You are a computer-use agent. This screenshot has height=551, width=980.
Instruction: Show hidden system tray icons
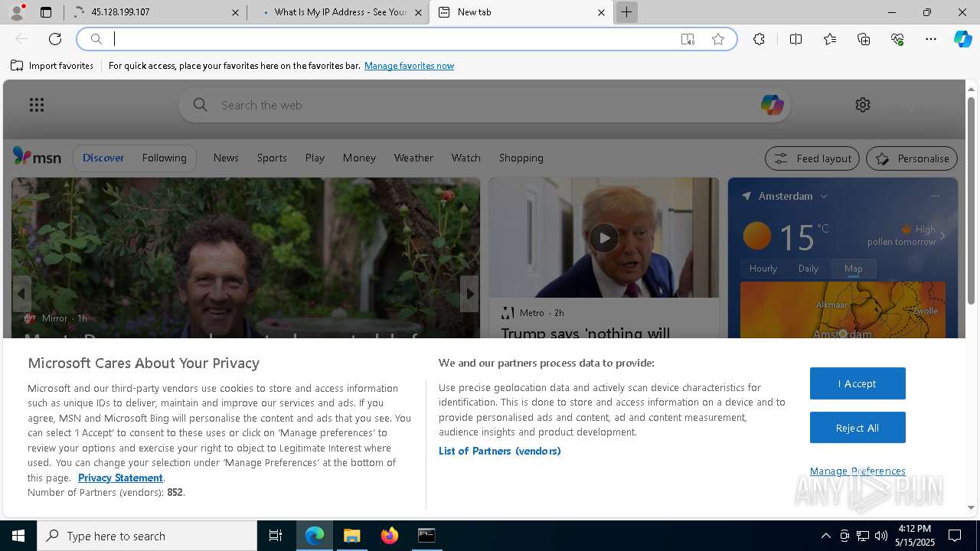pos(825,536)
